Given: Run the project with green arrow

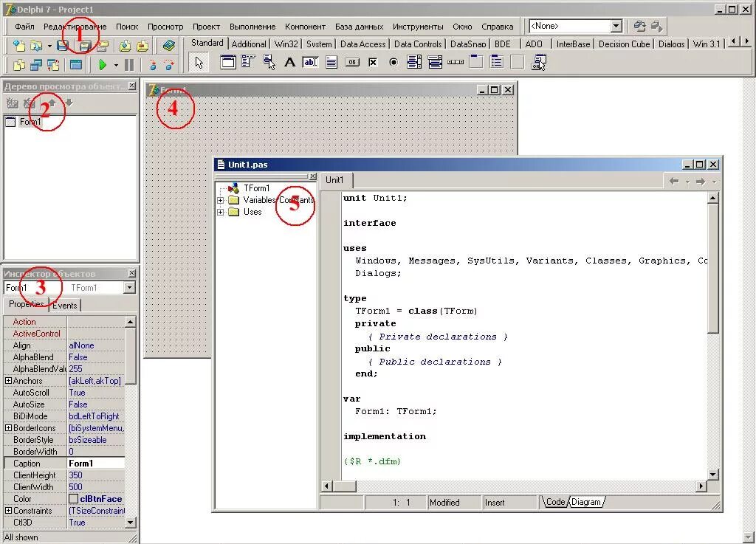Looking at the screenshot, I should [102, 64].
